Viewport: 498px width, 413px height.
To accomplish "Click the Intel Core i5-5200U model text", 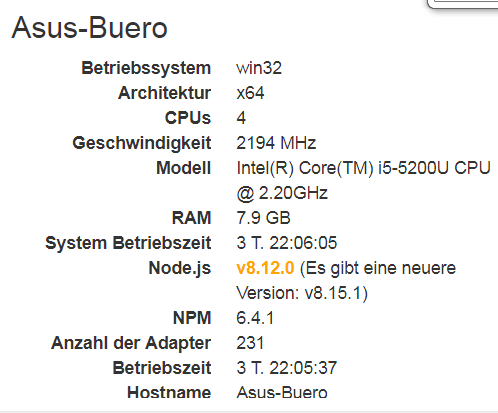I will [363, 180].
